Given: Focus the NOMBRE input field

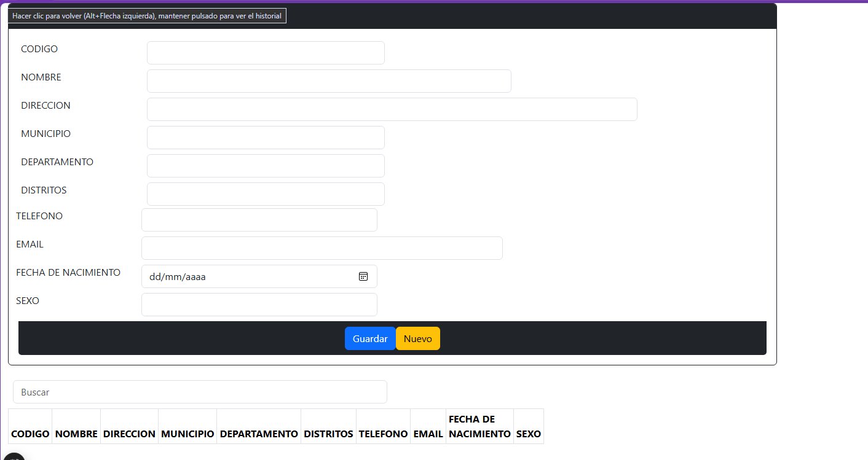Looking at the screenshot, I should 329,81.
